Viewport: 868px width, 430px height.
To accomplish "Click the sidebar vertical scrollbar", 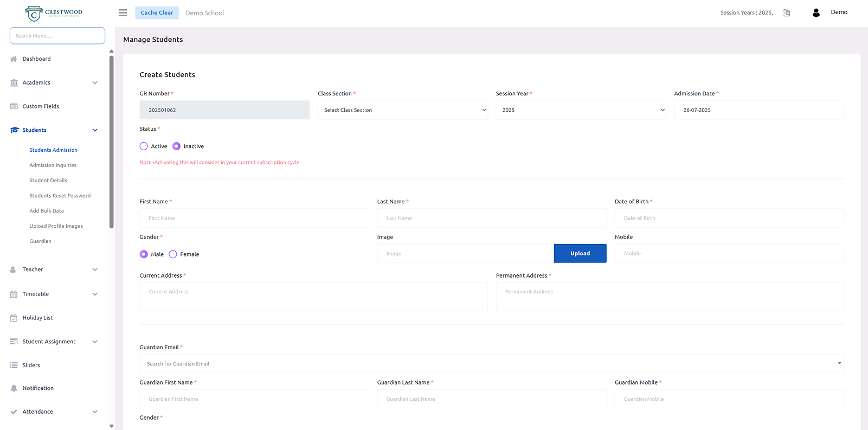I will (x=111, y=141).
